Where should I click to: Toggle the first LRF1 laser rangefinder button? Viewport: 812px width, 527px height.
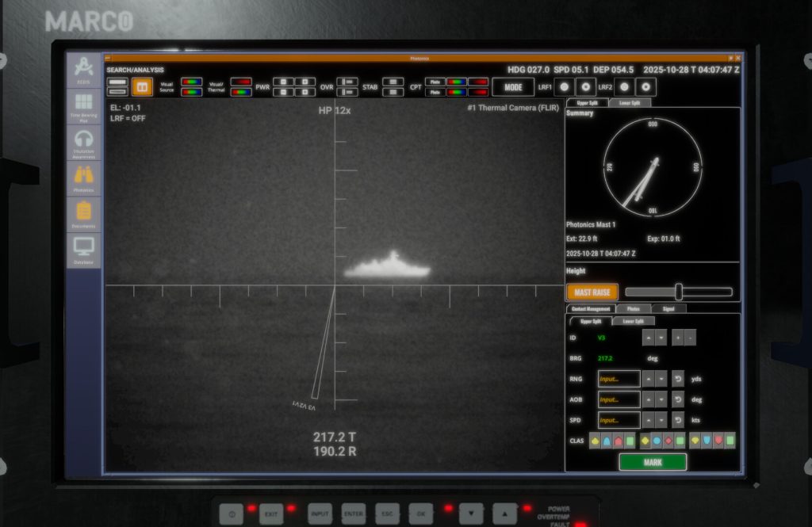(x=564, y=86)
